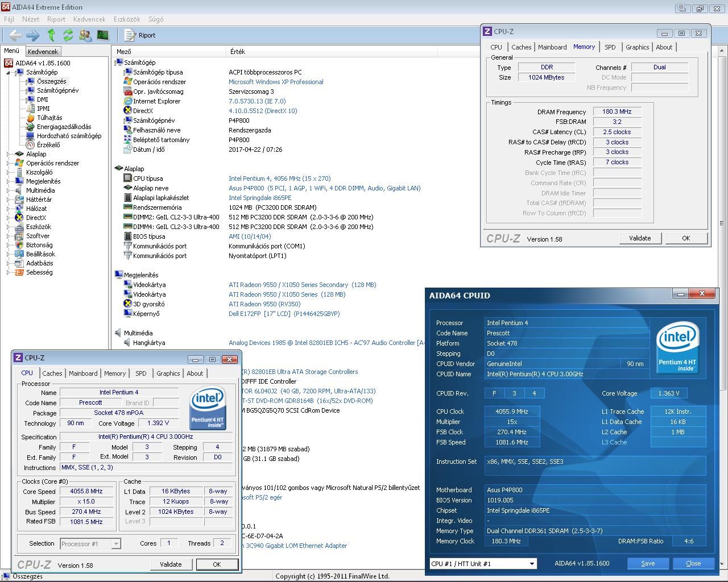Open the users management toolbar icon
The width and height of the screenshot is (728, 582).
(85, 35)
